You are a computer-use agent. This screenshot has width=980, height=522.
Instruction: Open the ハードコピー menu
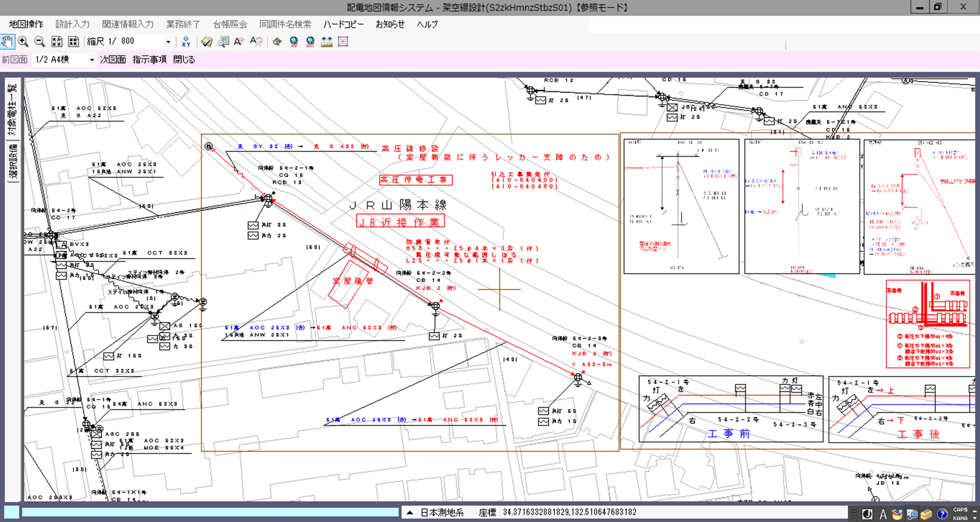(x=343, y=24)
